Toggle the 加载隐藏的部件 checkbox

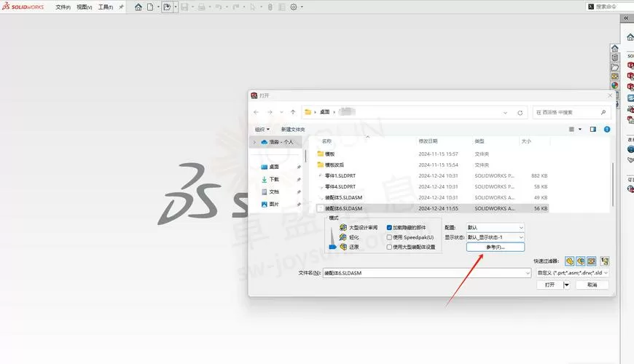pos(389,227)
